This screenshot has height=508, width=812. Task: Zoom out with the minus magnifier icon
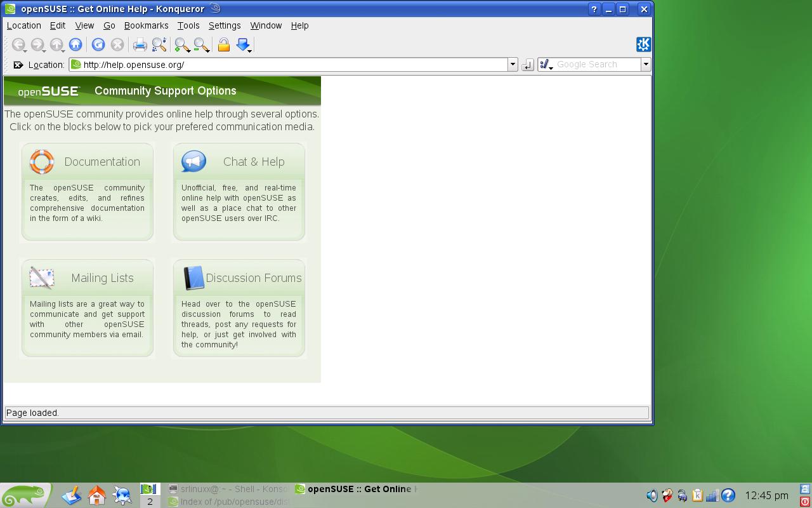200,44
